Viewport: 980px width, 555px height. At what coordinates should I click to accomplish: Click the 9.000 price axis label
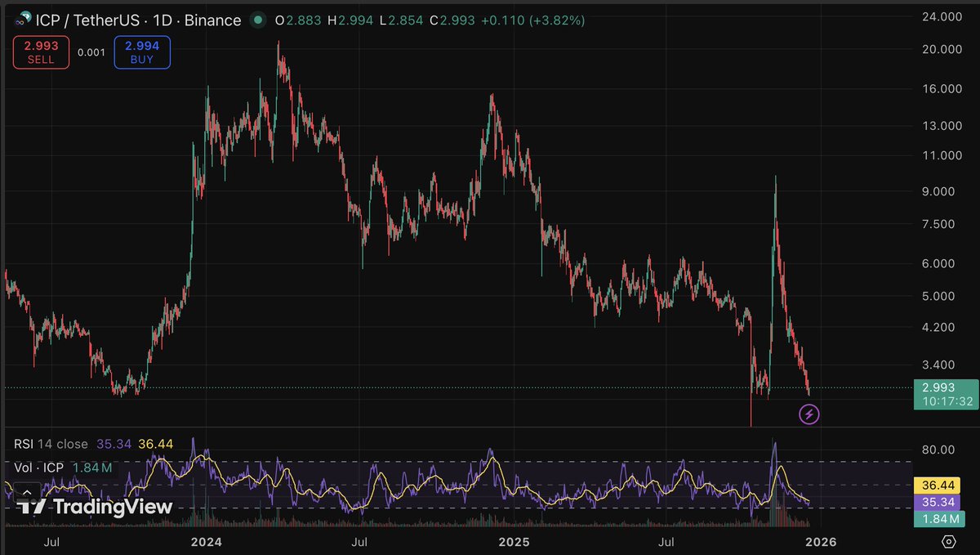click(940, 192)
